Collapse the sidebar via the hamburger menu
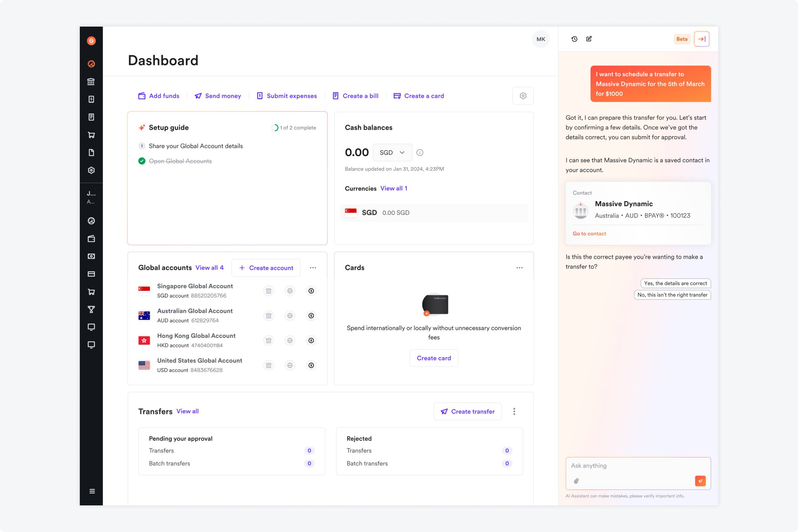The image size is (798, 532). point(92,491)
